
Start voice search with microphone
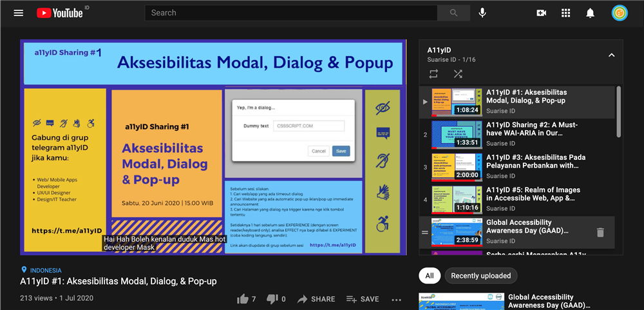tap(482, 13)
